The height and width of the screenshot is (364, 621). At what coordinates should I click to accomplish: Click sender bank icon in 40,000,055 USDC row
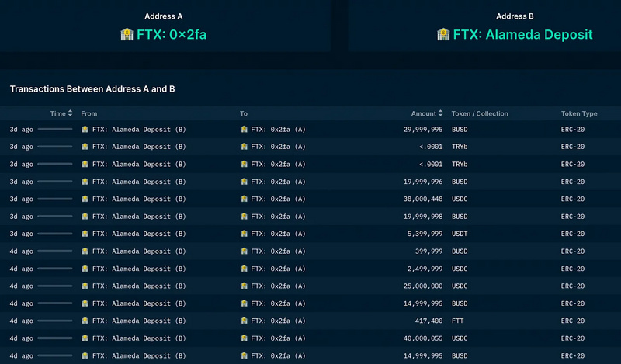pyautogui.click(x=85, y=338)
